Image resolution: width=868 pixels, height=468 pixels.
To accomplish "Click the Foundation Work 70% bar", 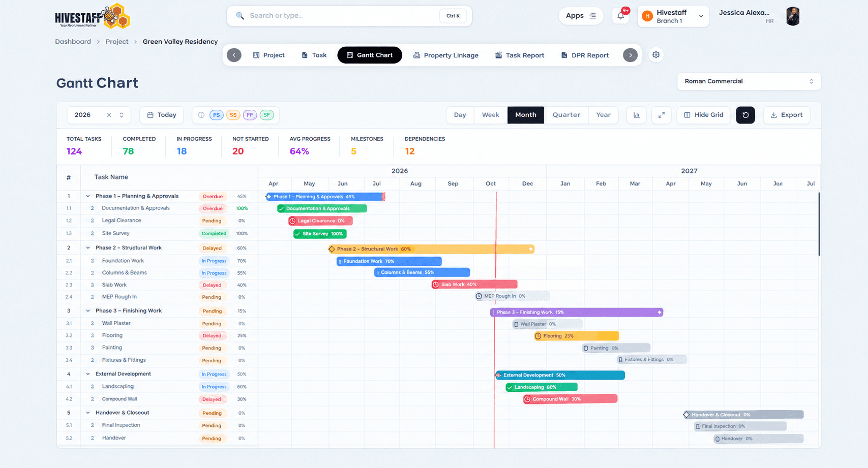I will pos(389,261).
